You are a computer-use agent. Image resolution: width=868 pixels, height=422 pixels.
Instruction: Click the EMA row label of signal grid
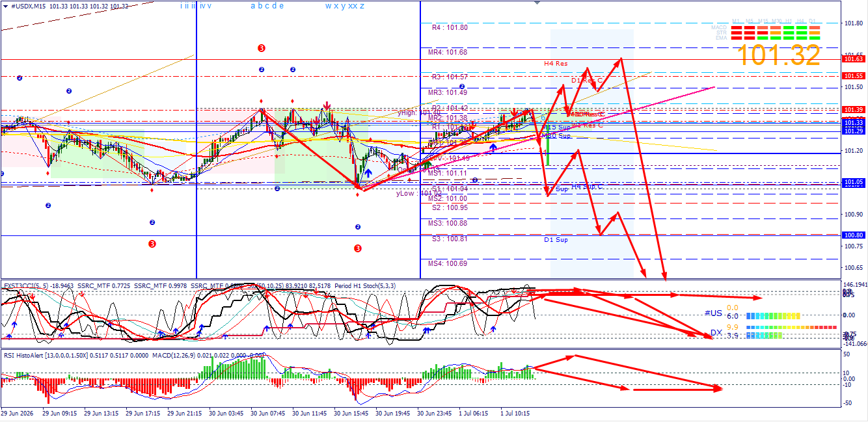[x=722, y=38]
